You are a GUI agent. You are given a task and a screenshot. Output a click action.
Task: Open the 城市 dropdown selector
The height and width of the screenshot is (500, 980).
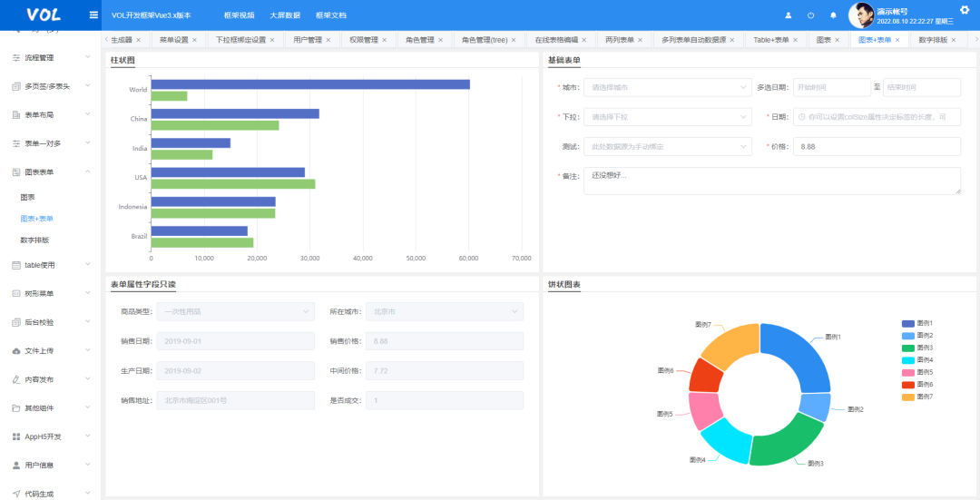(668, 87)
